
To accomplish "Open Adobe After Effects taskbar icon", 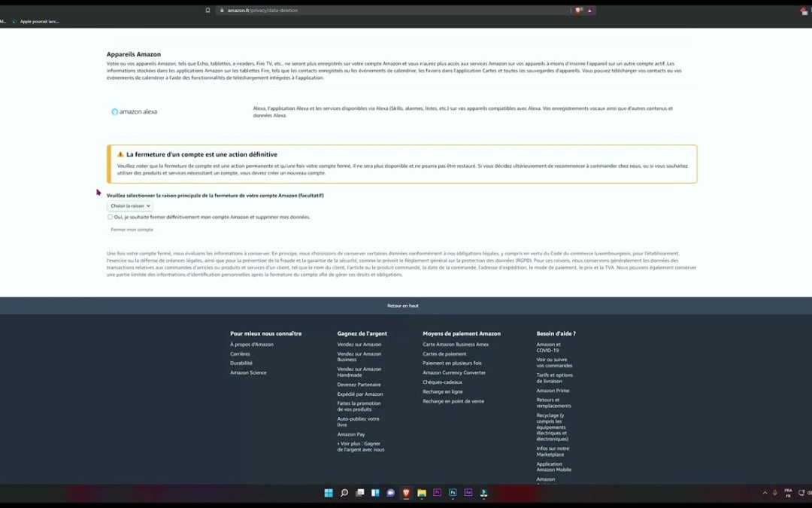I will coord(468,493).
